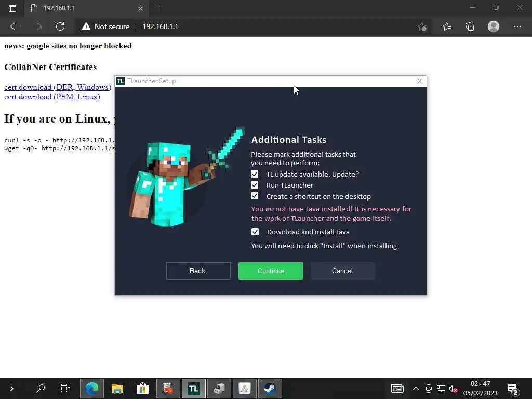
Task: Open Steam from the taskbar
Action: coord(270,389)
